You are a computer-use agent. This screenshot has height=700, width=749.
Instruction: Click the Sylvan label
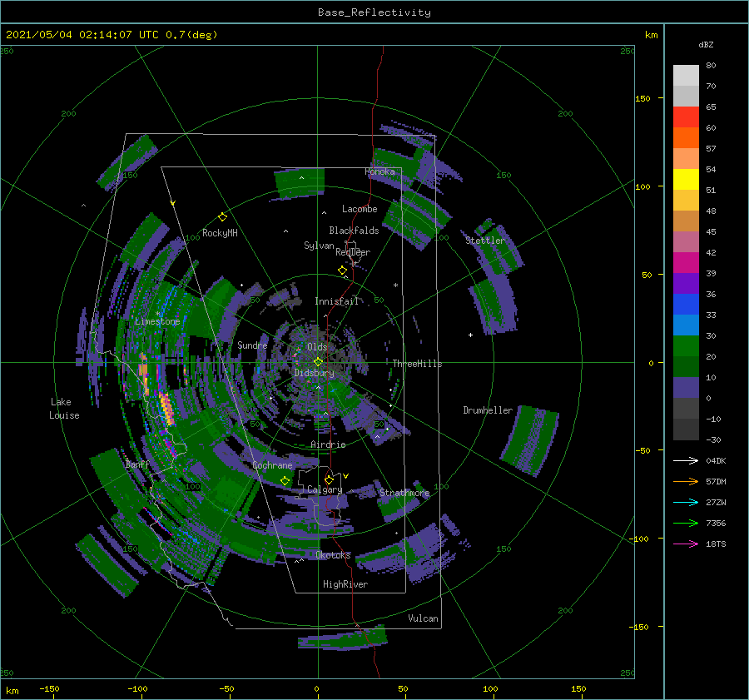[319, 246]
